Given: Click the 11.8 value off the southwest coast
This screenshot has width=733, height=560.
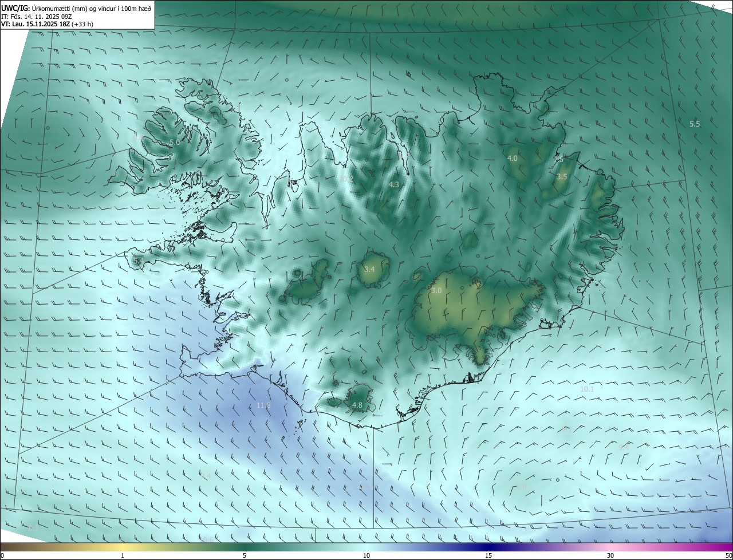Looking at the screenshot, I should coord(263,405).
